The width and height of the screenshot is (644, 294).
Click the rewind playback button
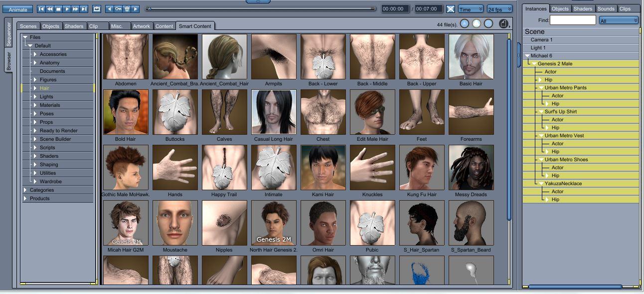pos(50,9)
